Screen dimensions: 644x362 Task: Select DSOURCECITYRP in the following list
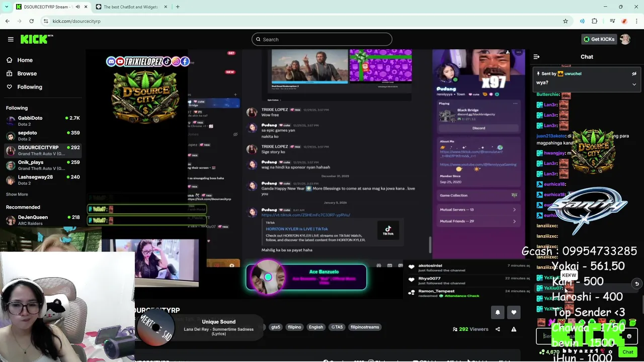pos(43,150)
